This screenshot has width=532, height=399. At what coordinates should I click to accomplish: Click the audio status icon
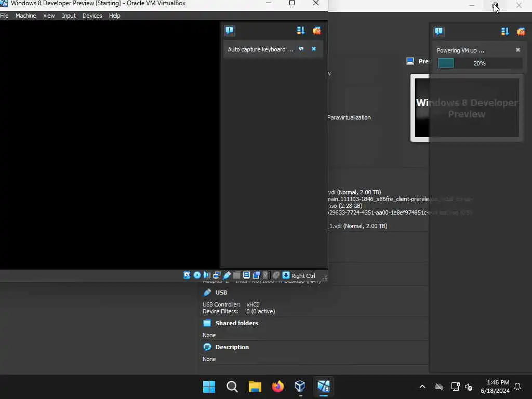pos(207,275)
